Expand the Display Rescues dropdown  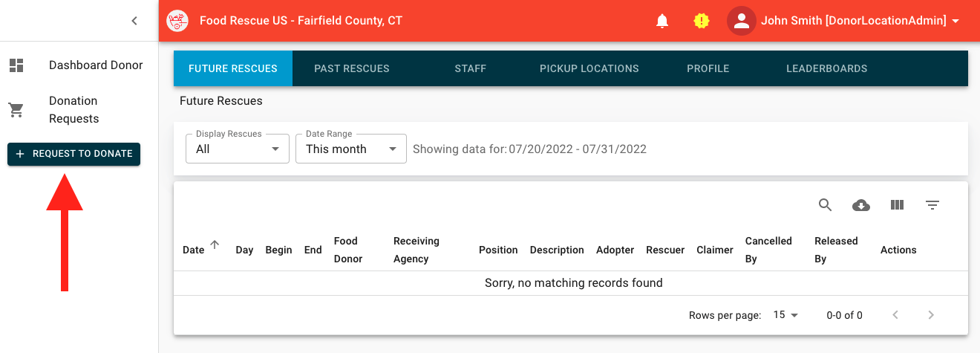point(238,149)
